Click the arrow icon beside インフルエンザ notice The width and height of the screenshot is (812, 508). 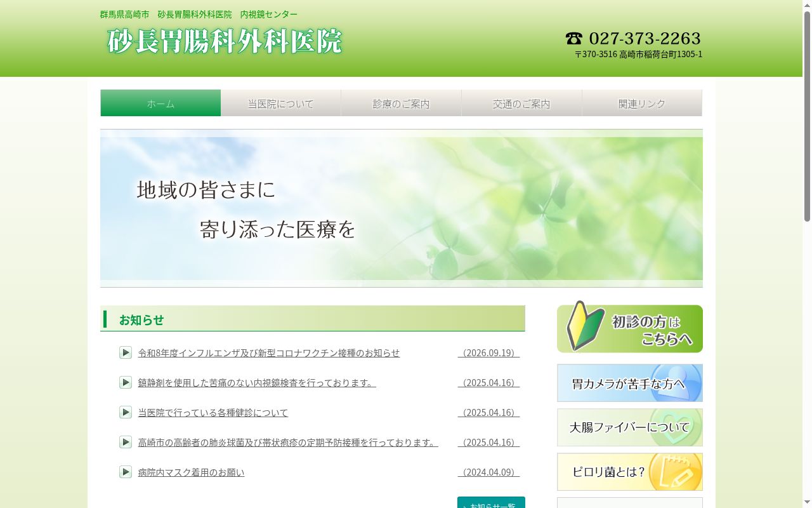pyautogui.click(x=126, y=352)
